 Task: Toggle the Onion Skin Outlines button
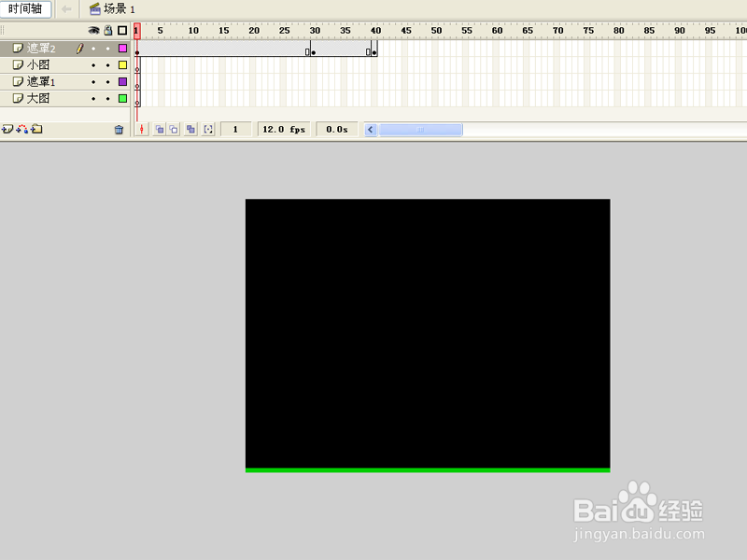click(174, 129)
